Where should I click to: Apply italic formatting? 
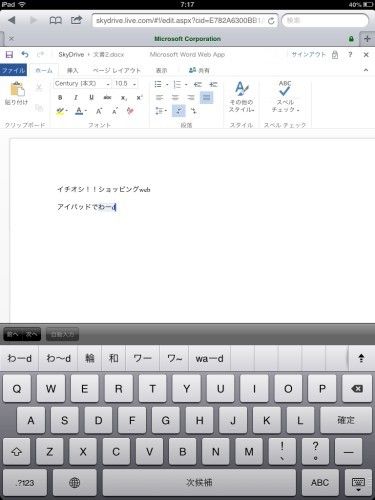click(x=76, y=97)
